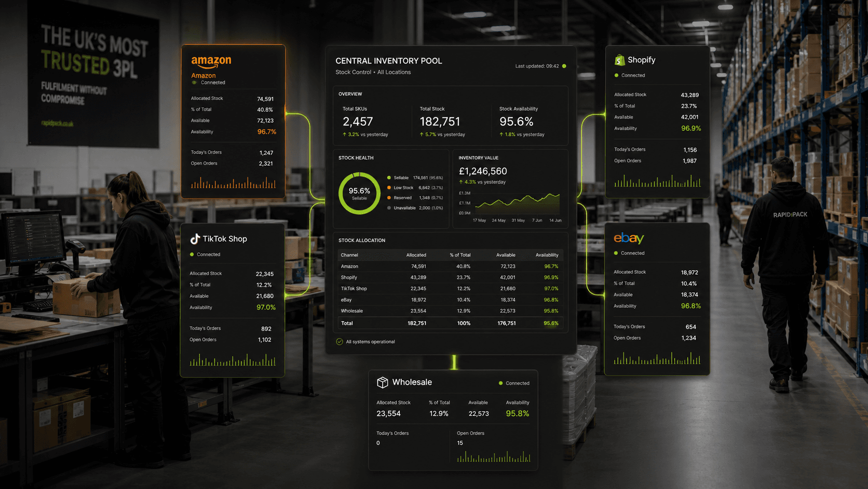Click the Wholesale card Connected status dot
The height and width of the screenshot is (489, 868).
tap(501, 384)
